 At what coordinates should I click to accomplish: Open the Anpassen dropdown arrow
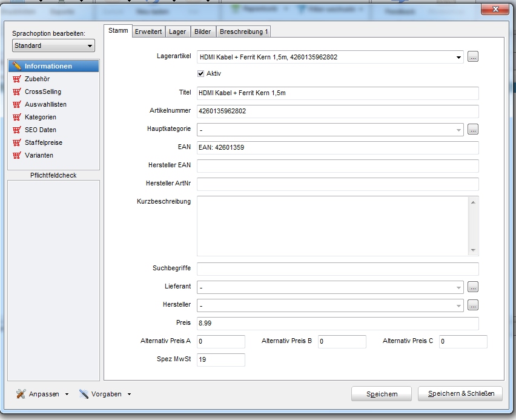pyautogui.click(x=67, y=394)
